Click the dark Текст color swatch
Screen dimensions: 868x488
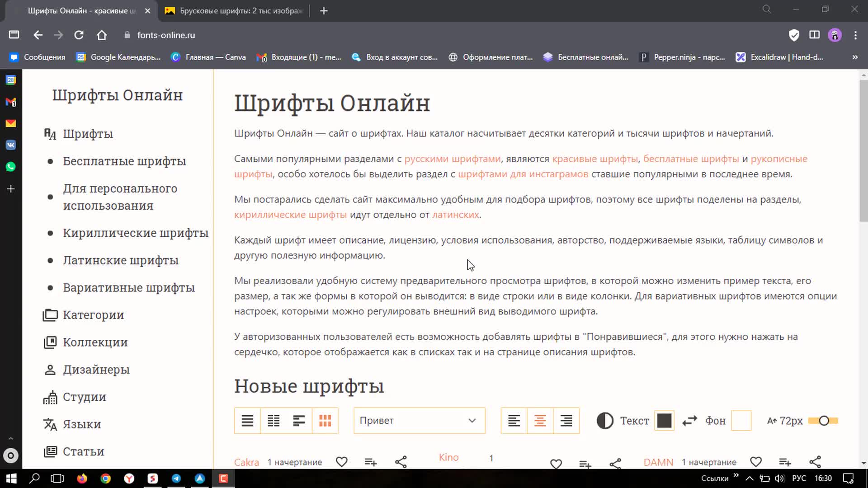click(x=664, y=421)
